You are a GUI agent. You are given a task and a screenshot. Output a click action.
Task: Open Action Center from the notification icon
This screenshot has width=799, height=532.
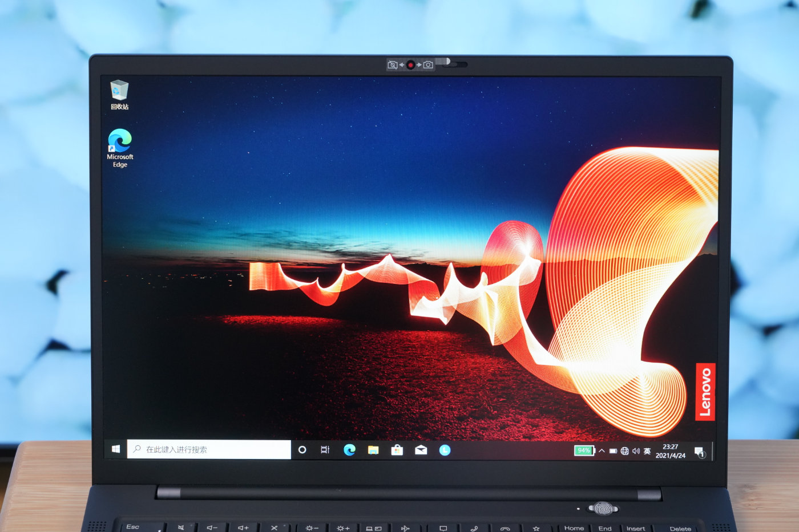tap(700, 450)
